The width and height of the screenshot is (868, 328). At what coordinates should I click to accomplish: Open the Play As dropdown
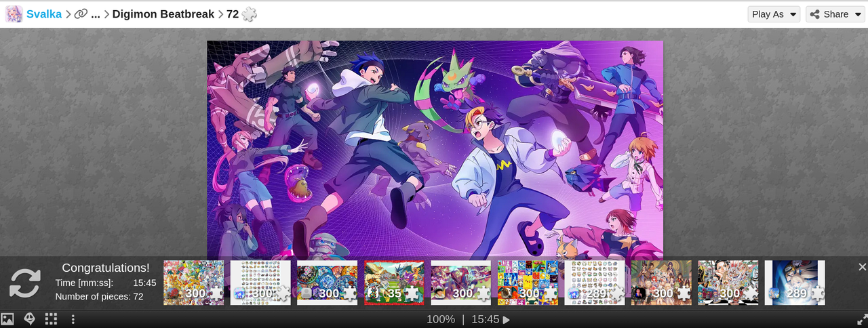point(774,14)
